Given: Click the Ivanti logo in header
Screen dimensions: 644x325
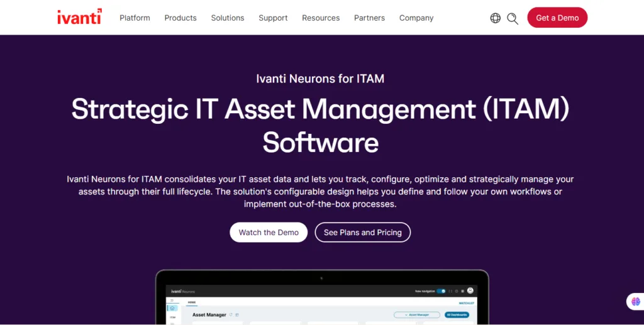Looking at the screenshot, I should pyautogui.click(x=80, y=17).
